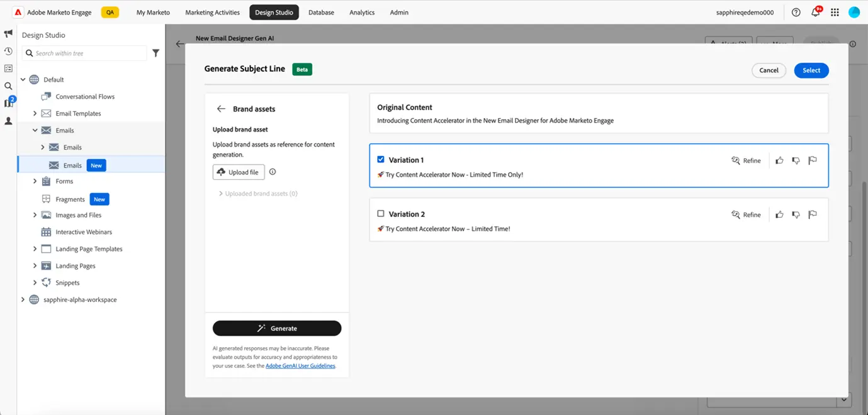The height and width of the screenshot is (415, 868).
Task: Open the megaphone icon in left rail
Action: 8,33
